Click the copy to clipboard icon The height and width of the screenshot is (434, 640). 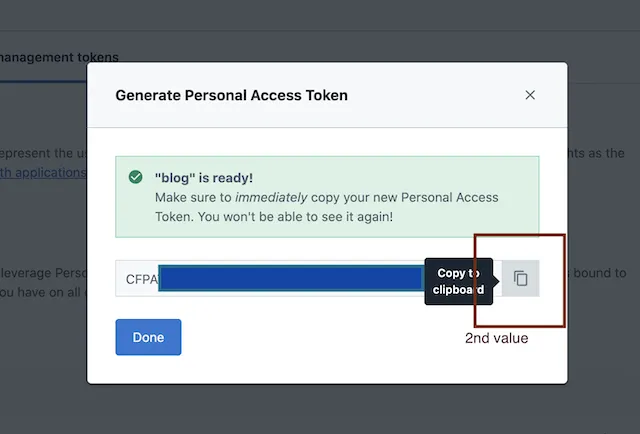[x=520, y=279]
